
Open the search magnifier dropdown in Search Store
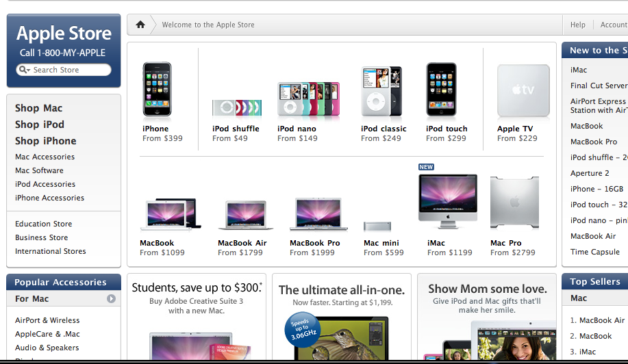(24, 70)
